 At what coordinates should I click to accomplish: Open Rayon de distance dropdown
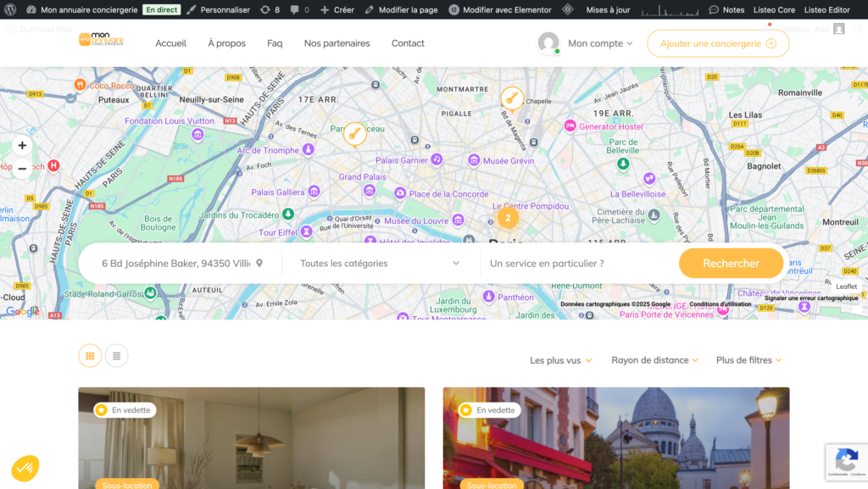pos(654,360)
